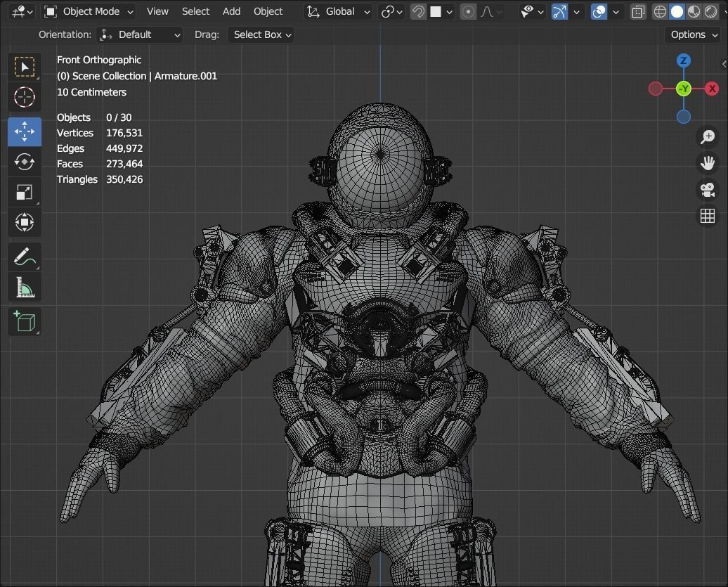Click the zoom magnifier viewport button
The image size is (728, 587).
(x=708, y=136)
